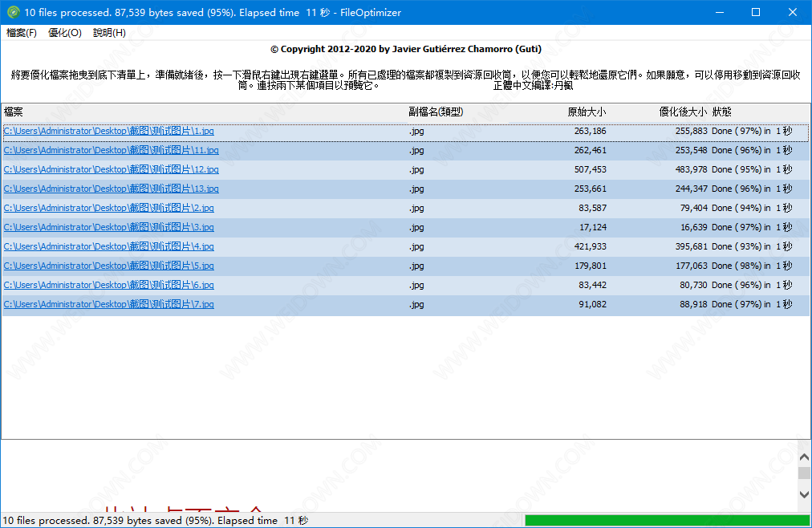812x528 pixels.
Task: Select optimized size cell 88,918
Action: [693, 304]
